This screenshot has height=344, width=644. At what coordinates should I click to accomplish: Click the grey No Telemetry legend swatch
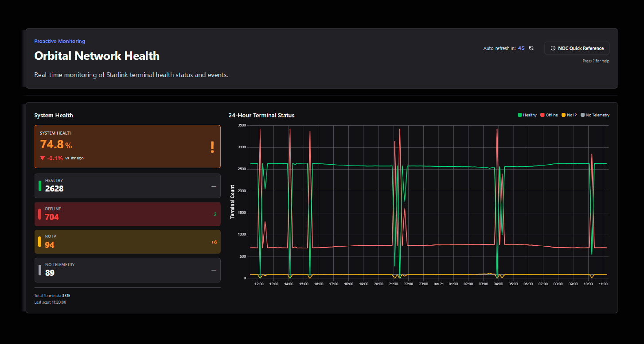583,115
